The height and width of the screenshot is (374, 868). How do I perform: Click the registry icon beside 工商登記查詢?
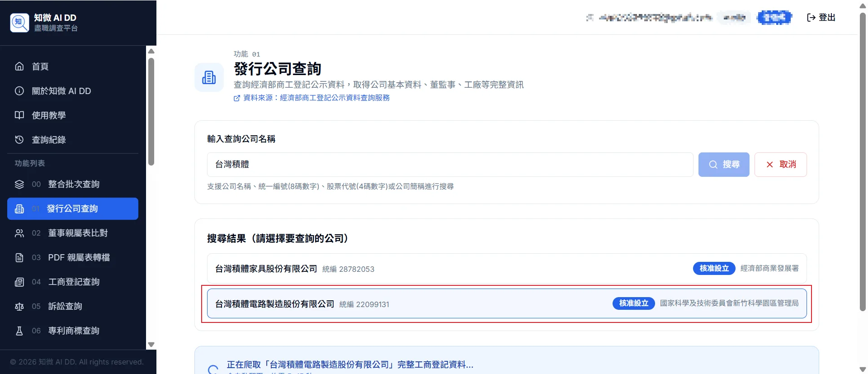coord(19,282)
